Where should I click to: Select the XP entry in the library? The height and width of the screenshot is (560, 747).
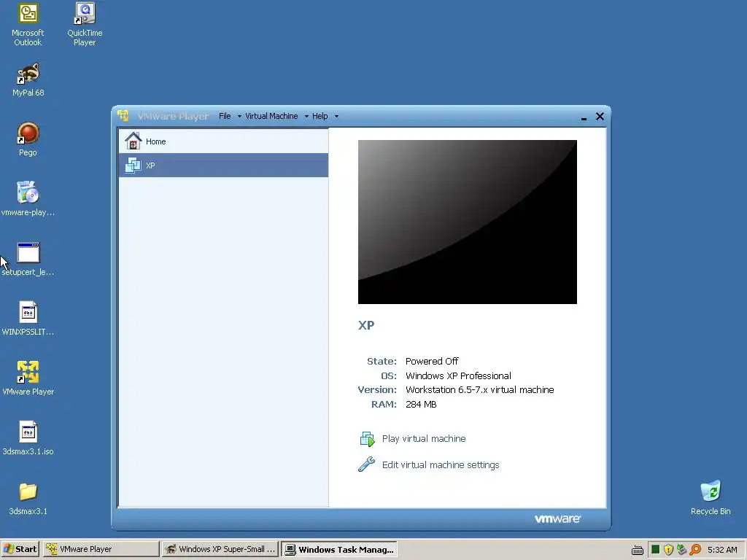[x=223, y=166]
